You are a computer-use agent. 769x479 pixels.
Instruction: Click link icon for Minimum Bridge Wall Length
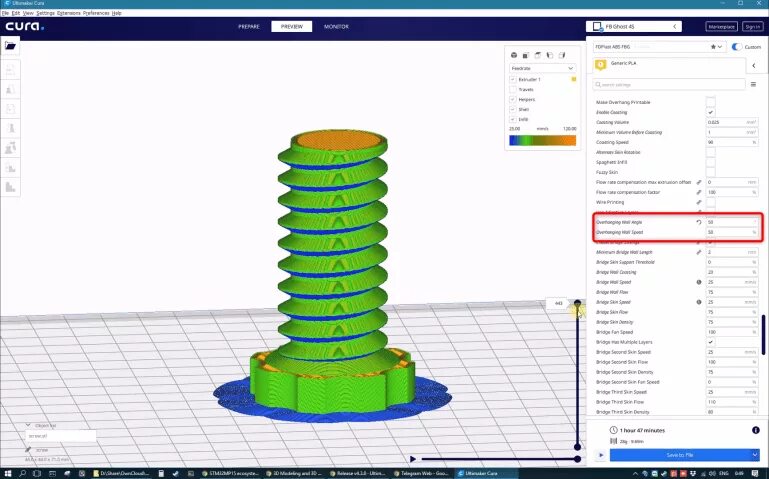[698, 252]
